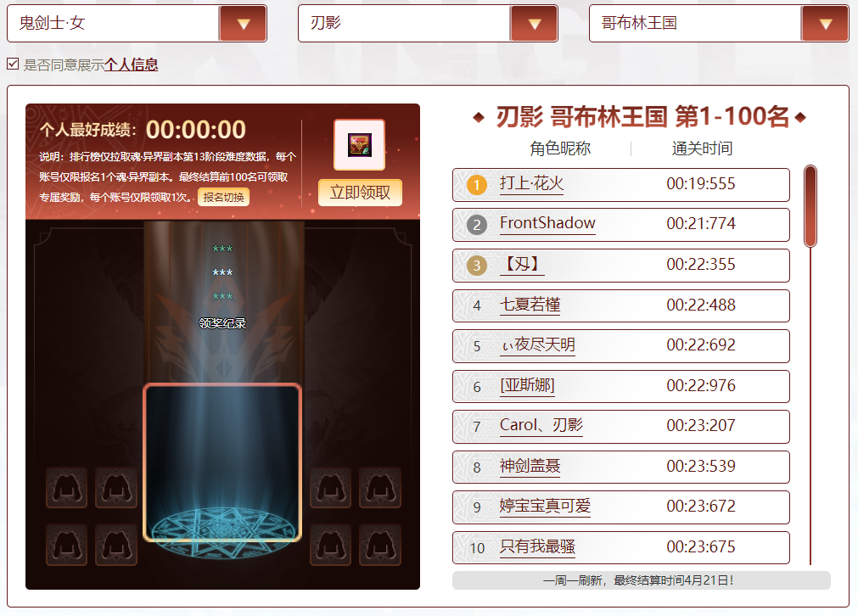This screenshot has height=616, width=858.
Task: Open the 领奖纪录 reward record link
Action: tap(222, 323)
